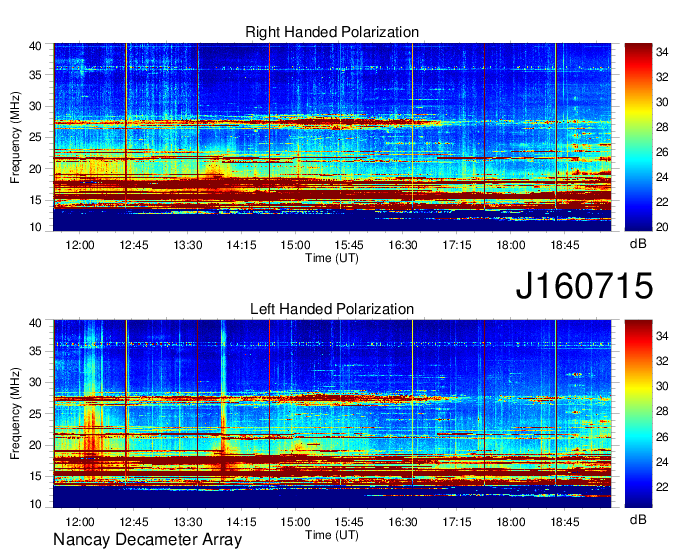Click the 35 MHz tick of Right Handed plot
The height and width of the screenshot is (552, 680).
[35, 75]
